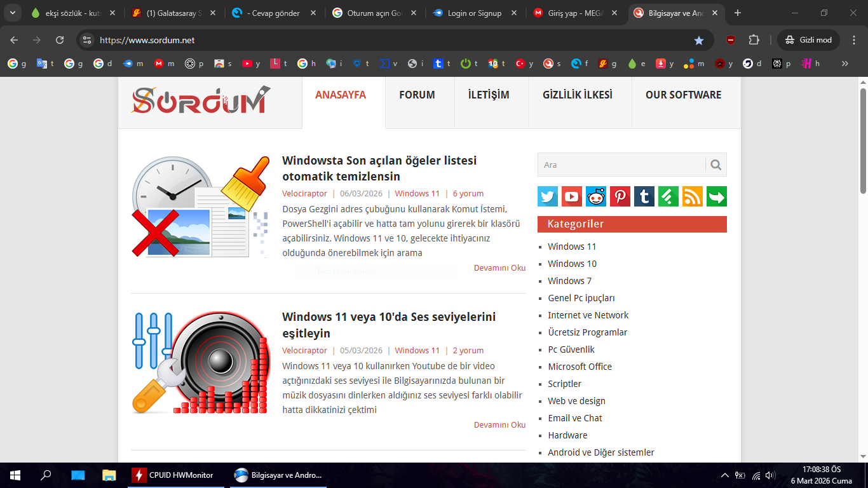Open Hardware category
Screen dimensions: 868x488
click(567, 435)
